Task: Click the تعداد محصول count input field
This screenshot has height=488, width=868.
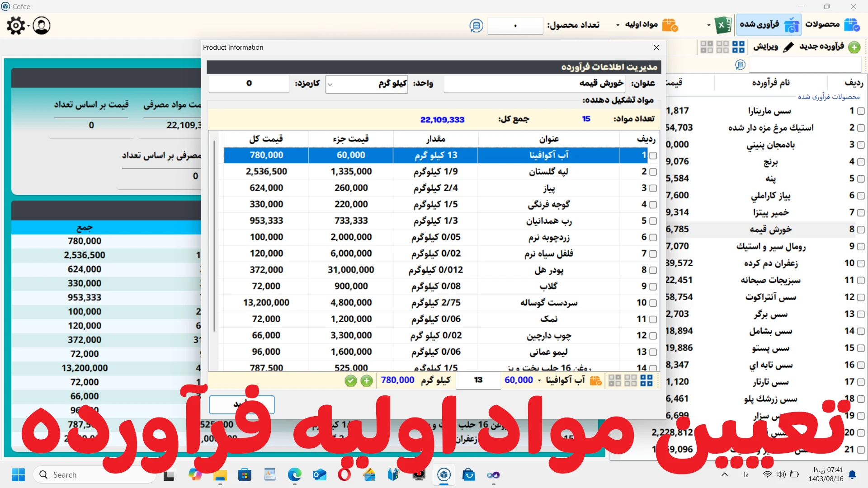Action: 515,26
